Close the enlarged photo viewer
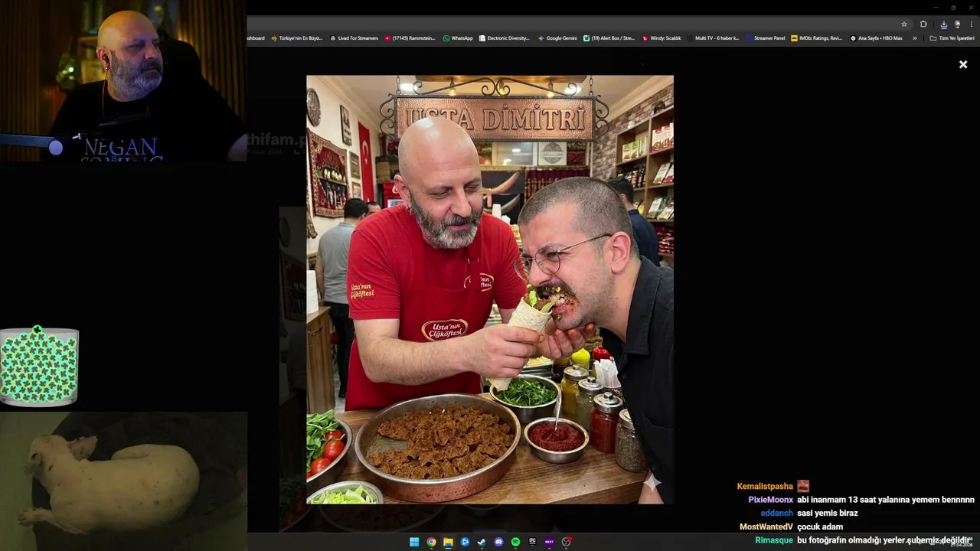This screenshot has height=551, width=980. click(963, 65)
